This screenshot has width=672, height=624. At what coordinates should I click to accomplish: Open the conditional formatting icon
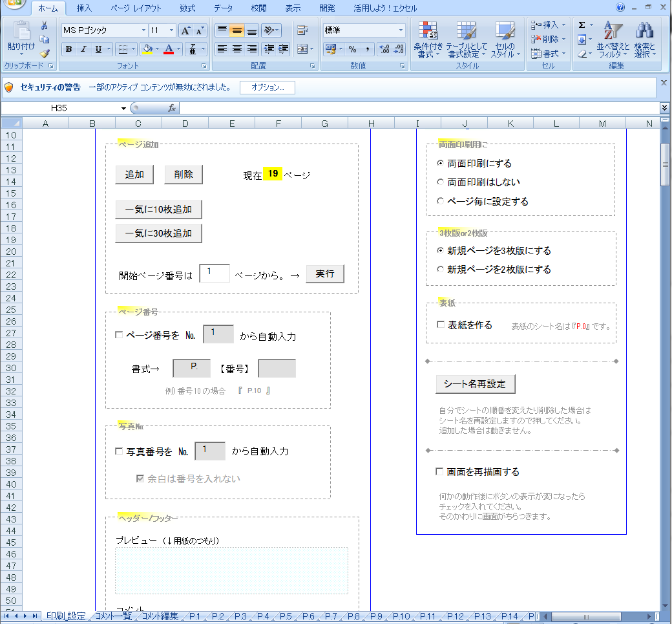coord(428,40)
